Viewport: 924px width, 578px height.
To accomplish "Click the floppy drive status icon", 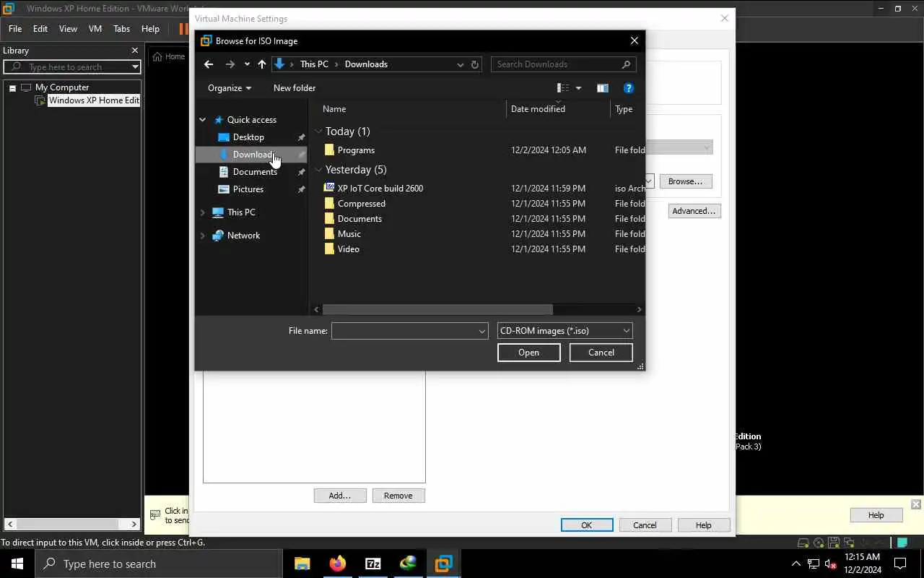I will click(x=834, y=543).
